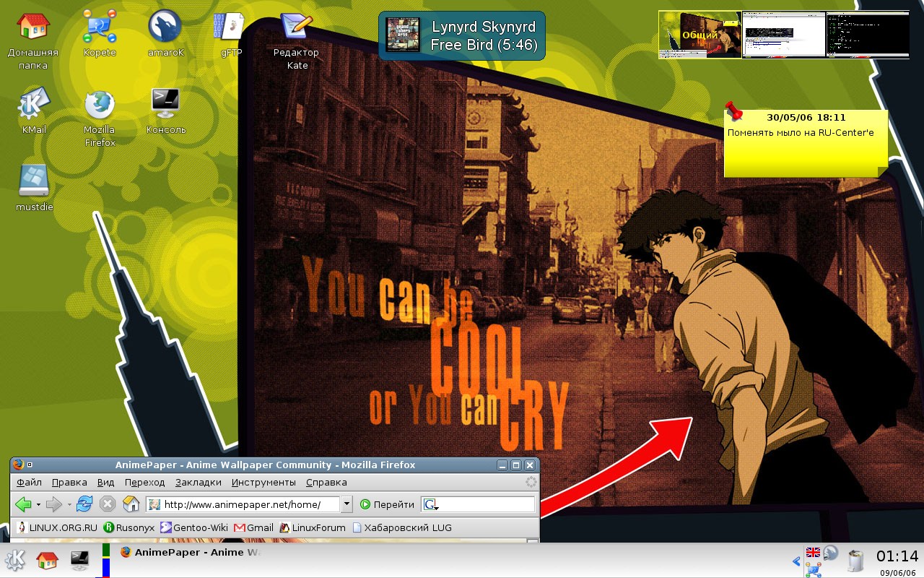924x578 pixels.
Task: Launch Konsole from the panel
Action: [x=79, y=560]
